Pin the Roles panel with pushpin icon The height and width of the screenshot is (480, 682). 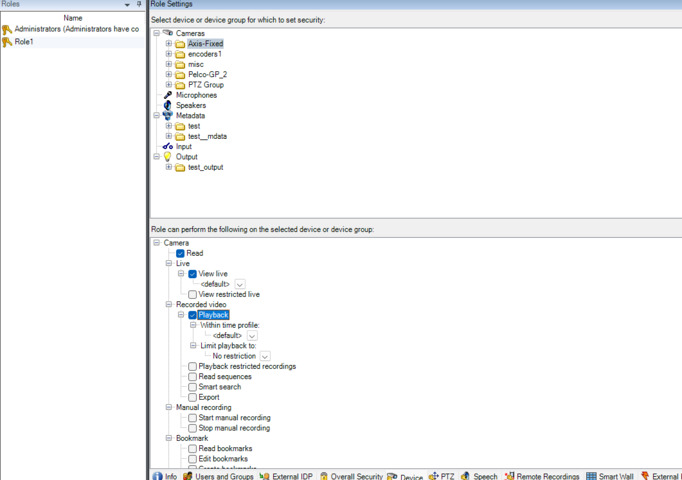click(139, 5)
